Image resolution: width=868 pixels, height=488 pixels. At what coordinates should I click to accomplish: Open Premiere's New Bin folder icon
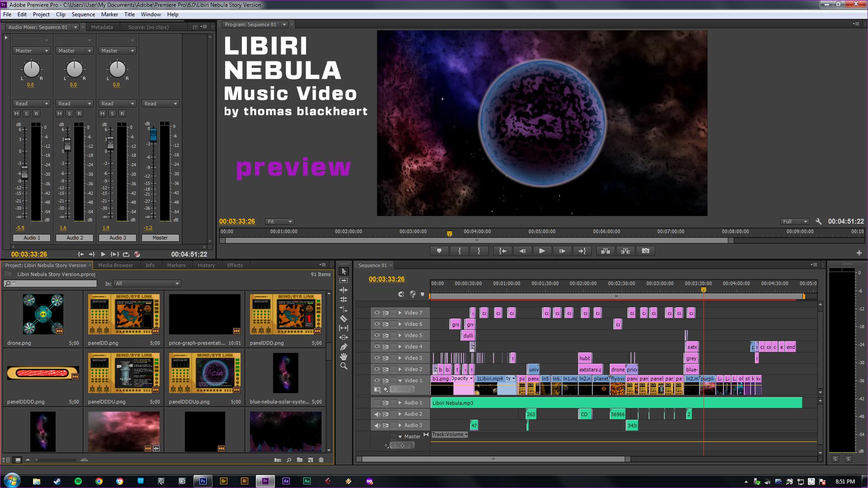tap(300, 460)
